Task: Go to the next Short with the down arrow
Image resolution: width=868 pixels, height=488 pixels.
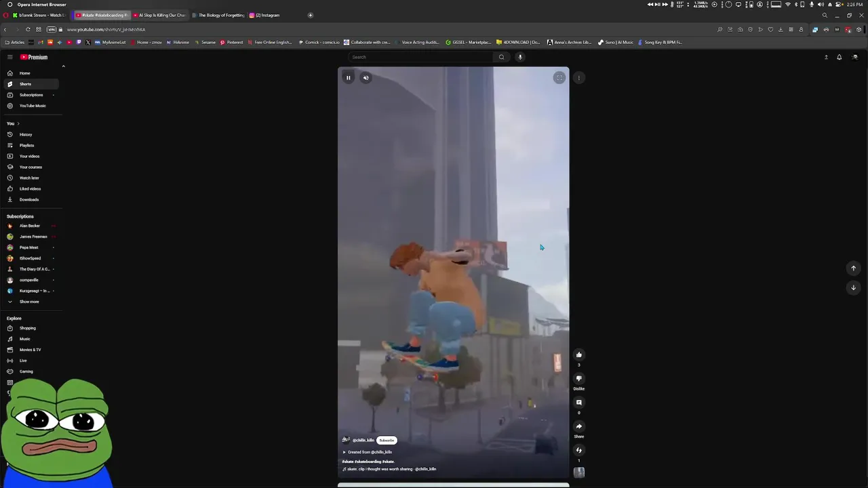Action: click(x=854, y=287)
